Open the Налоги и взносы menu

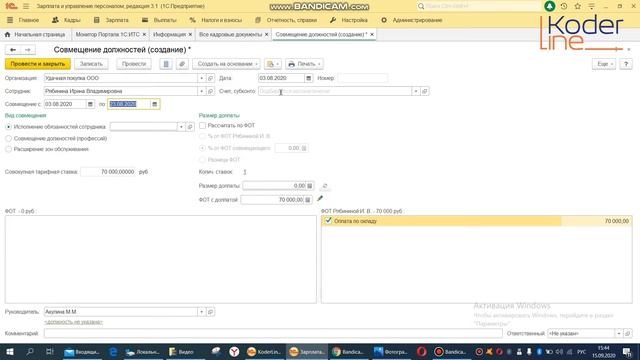pos(216,20)
